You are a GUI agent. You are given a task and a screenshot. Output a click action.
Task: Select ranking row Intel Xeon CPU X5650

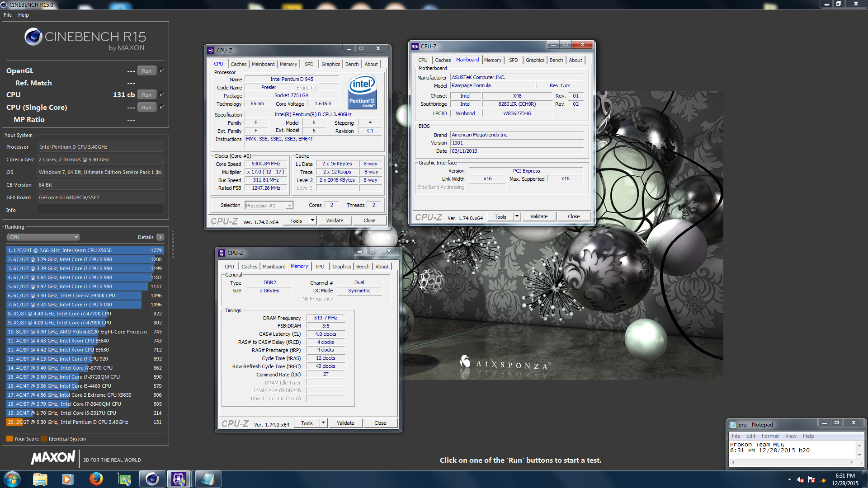click(85, 250)
